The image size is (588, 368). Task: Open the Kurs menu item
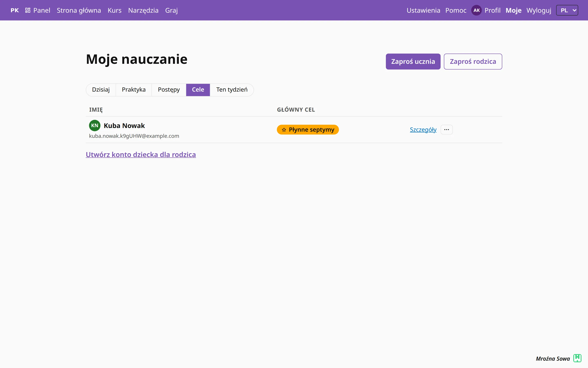click(115, 10)
